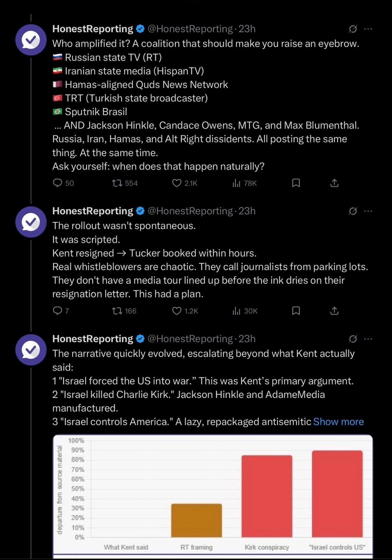Bookmark the 'Who amplified it?' post
The height and width of the screenshot is (560, 392).
coord(296,183)
